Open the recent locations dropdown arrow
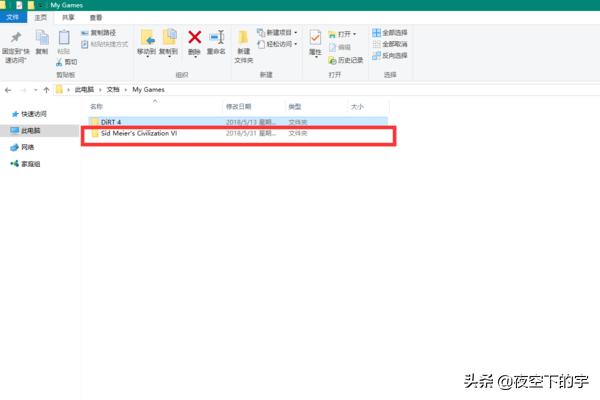 pyautogui.click(x=36, y=90)
